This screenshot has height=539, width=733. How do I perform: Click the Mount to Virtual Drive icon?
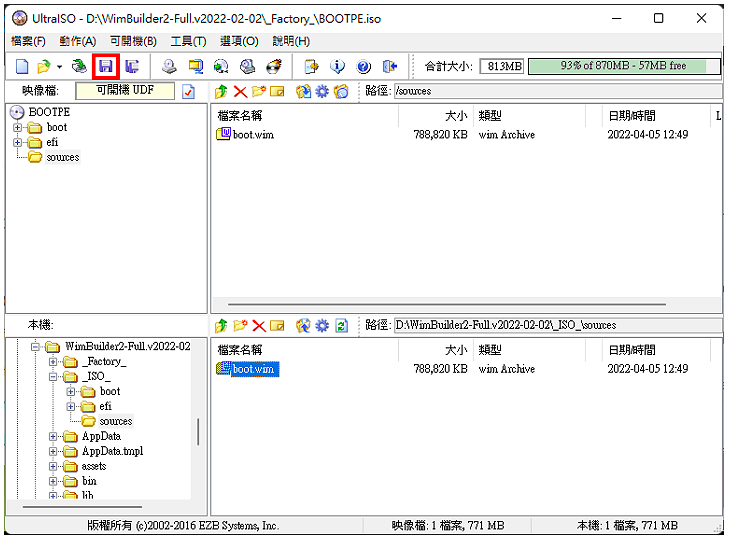tap(247, 66)
